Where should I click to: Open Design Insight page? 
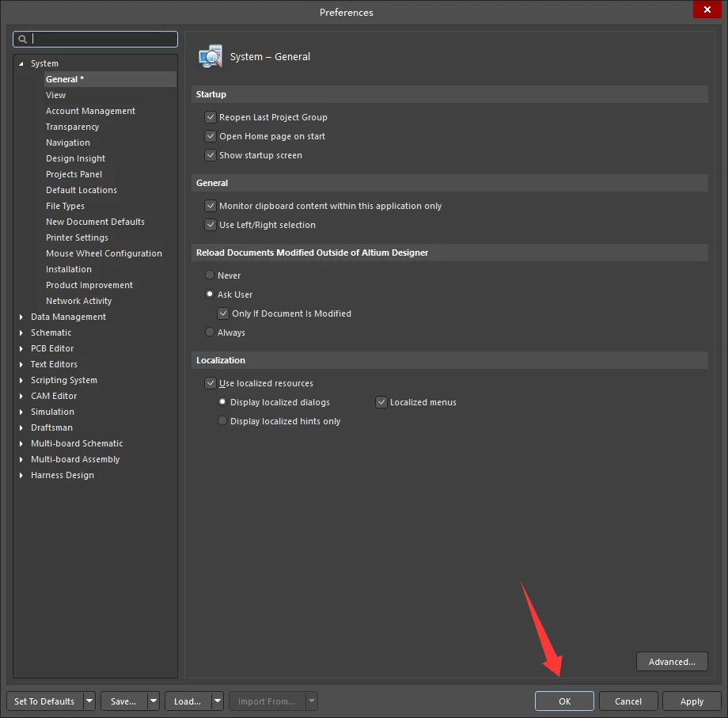coord(75,158)
